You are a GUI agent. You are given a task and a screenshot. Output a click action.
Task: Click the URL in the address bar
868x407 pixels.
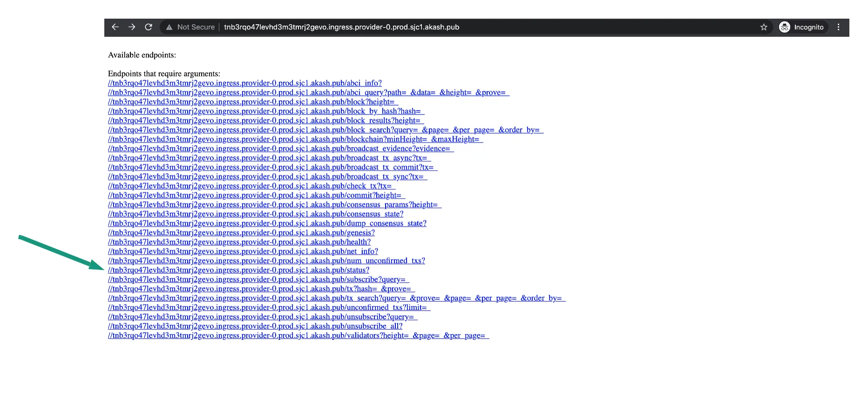point(341,27)
